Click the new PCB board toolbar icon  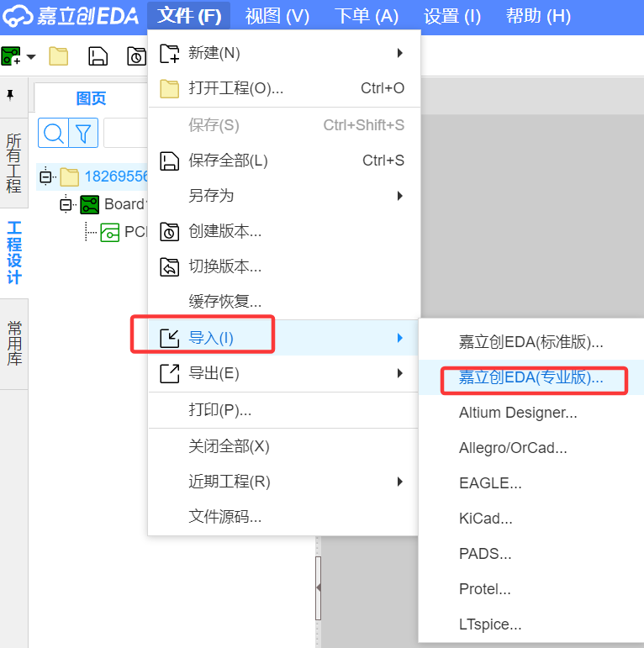tap(11, 55)
